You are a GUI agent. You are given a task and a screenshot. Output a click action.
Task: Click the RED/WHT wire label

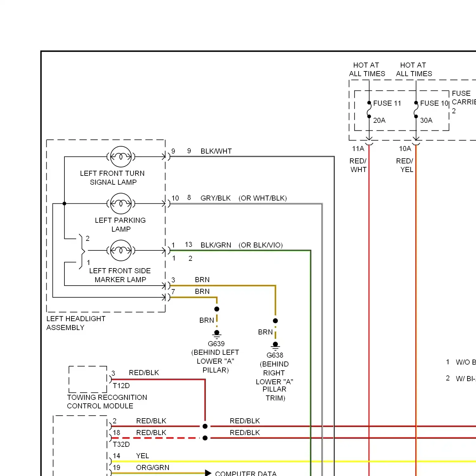358,165
